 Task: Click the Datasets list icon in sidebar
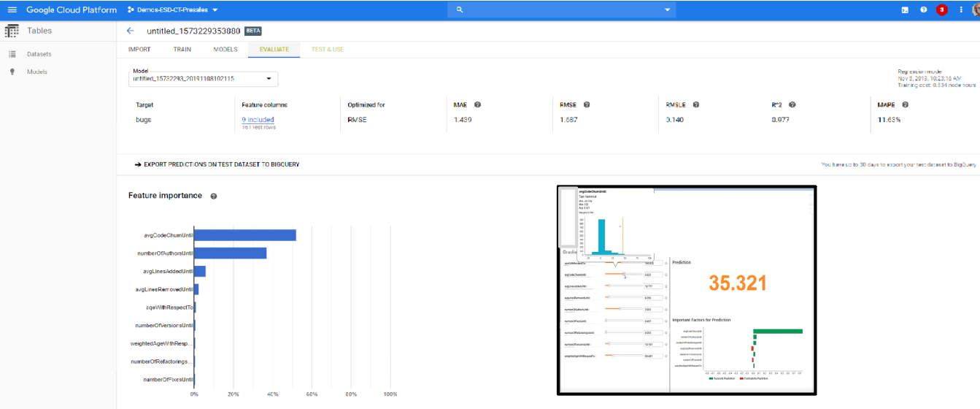[x=12, y=54]
